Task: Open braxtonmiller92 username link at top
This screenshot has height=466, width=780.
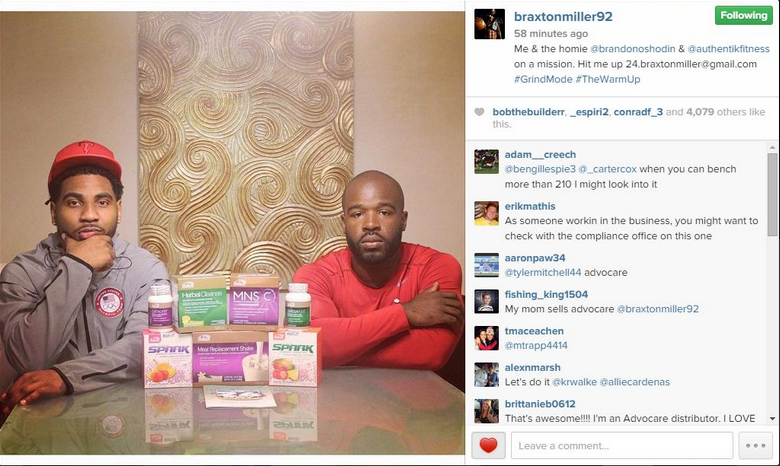Action: [563, 16]
